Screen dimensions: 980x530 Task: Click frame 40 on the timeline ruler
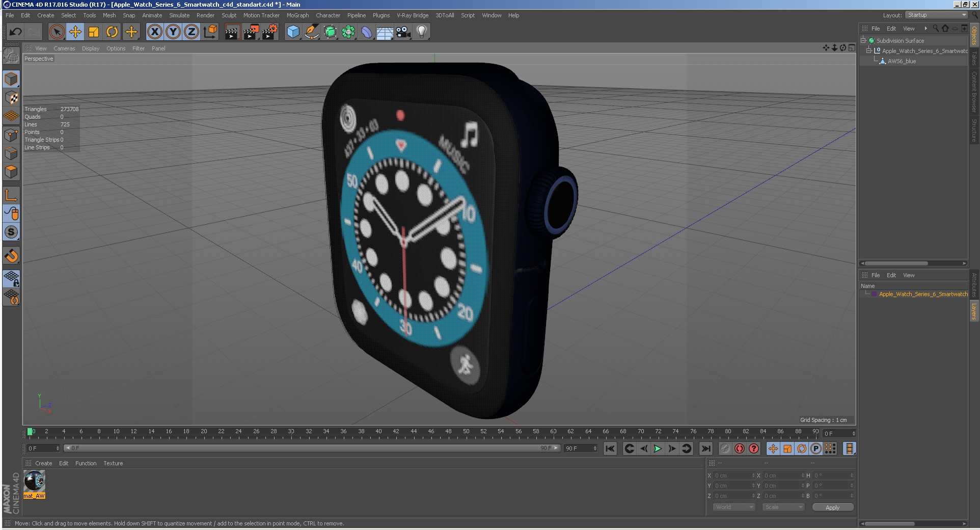click(378, 432)
